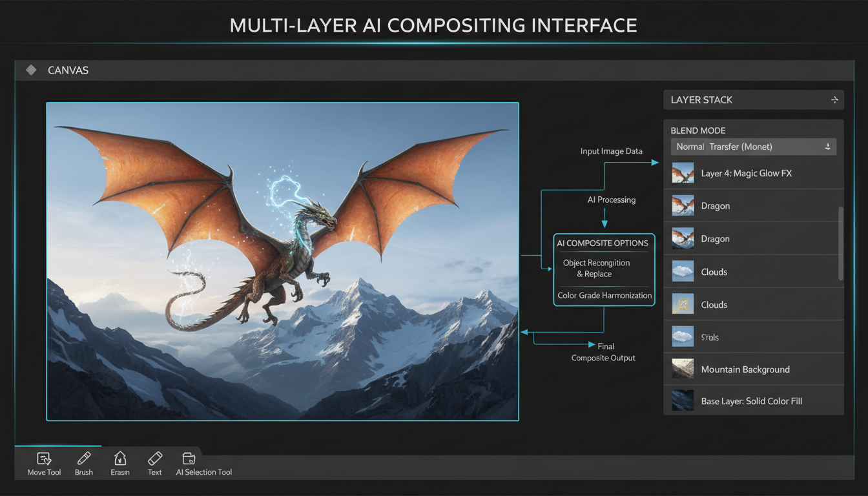
Task: Choose Color Grade Harmonization option
Action: pos(604,295)
